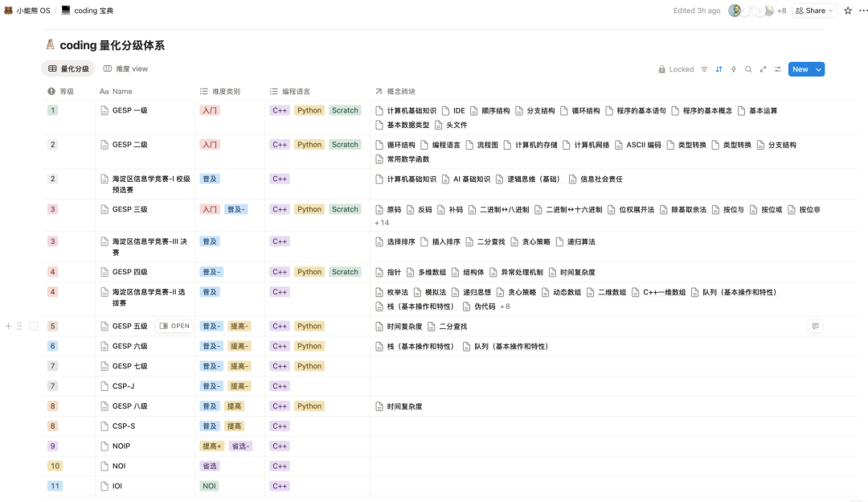
Task: Click the +8 additional collaborators count
Action: [x=782, y=10]
